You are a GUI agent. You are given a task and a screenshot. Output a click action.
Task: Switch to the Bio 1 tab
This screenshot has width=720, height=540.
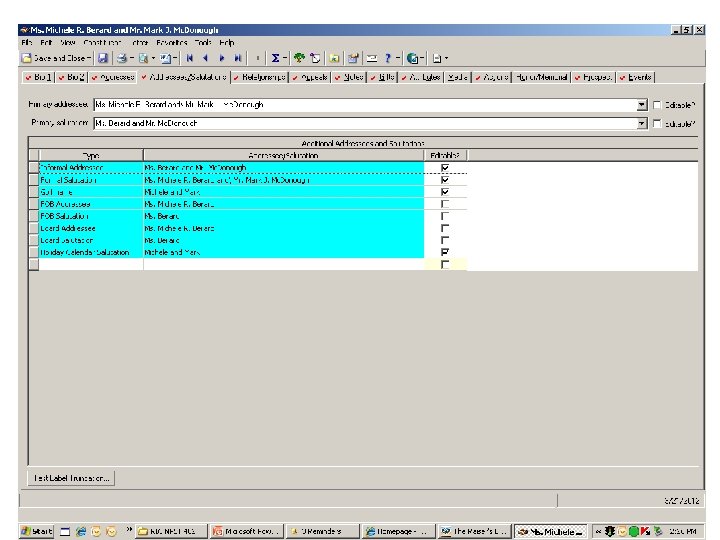39,77
